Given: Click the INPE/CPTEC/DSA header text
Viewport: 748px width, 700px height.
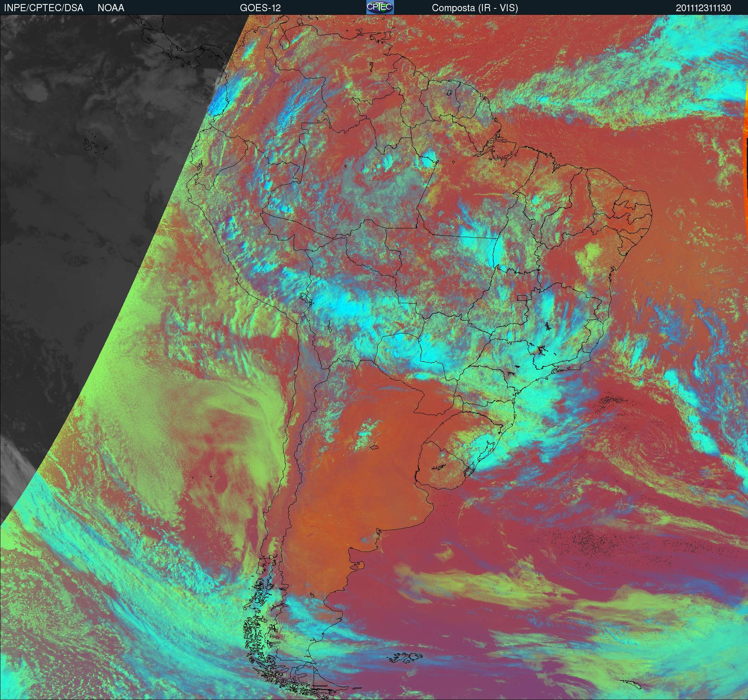Looking at the screenshot, I should pyautogui.click(x=44, y=8).
